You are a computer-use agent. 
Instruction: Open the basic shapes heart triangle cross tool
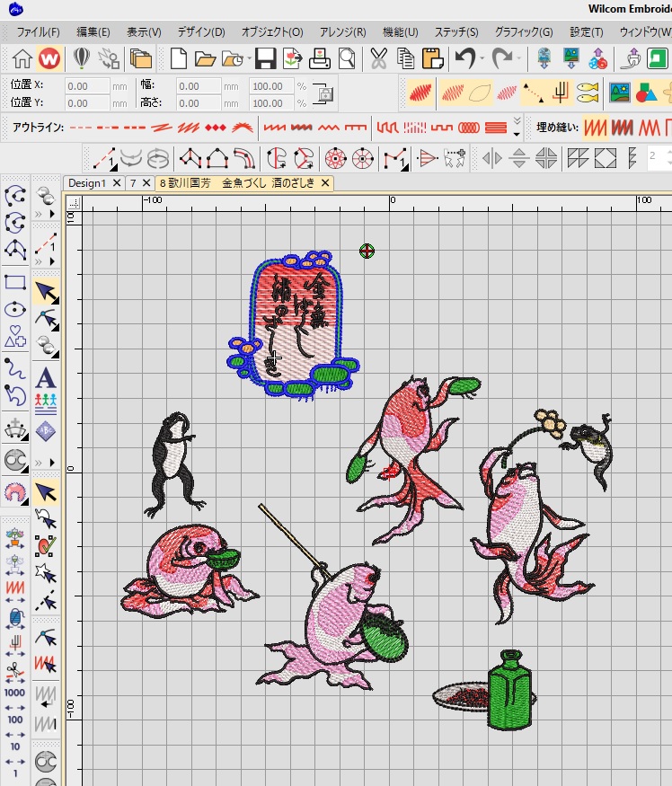(15, 336)
